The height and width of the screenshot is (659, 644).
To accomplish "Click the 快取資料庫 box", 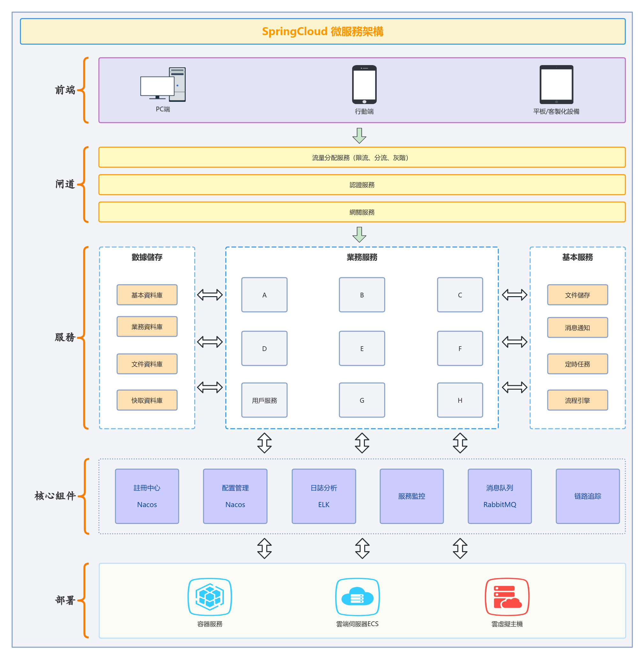I will (x=147, y=400).
